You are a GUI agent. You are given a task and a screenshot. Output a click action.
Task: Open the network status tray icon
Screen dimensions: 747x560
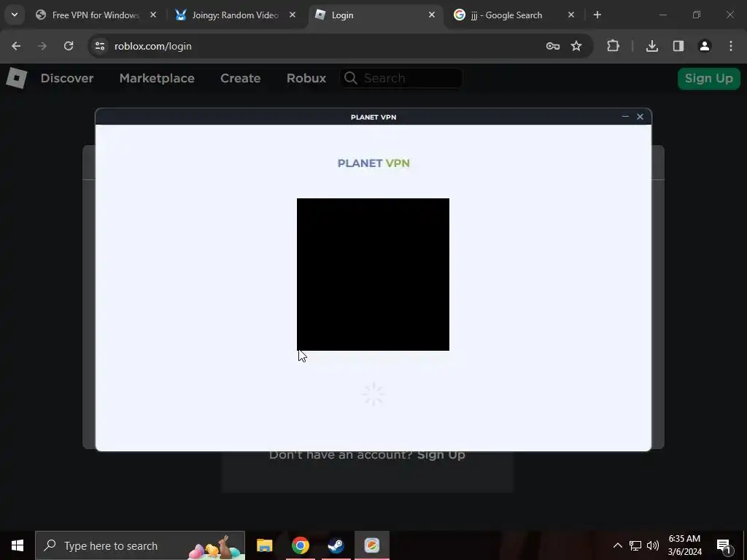[x=635, y=545]
